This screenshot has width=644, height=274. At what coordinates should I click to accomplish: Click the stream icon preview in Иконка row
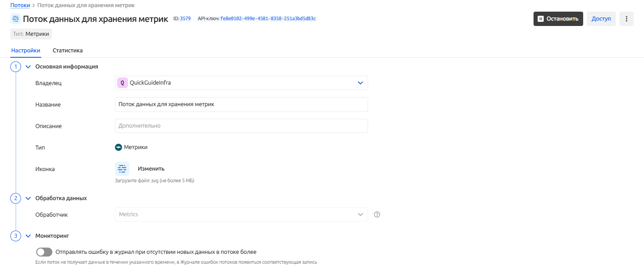pyautogui.click(x=122, y=169)
